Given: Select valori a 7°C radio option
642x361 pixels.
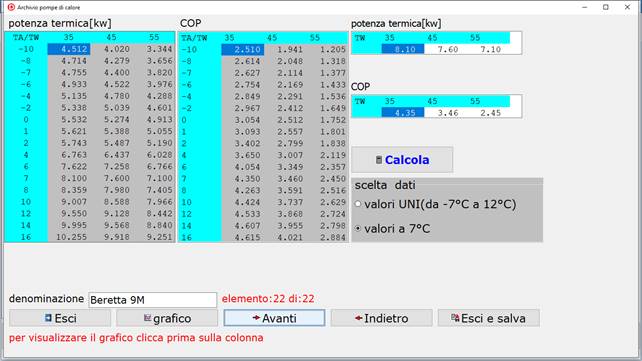Looking at the screenshot, I should pyautogui.click(x=393, y=228).
